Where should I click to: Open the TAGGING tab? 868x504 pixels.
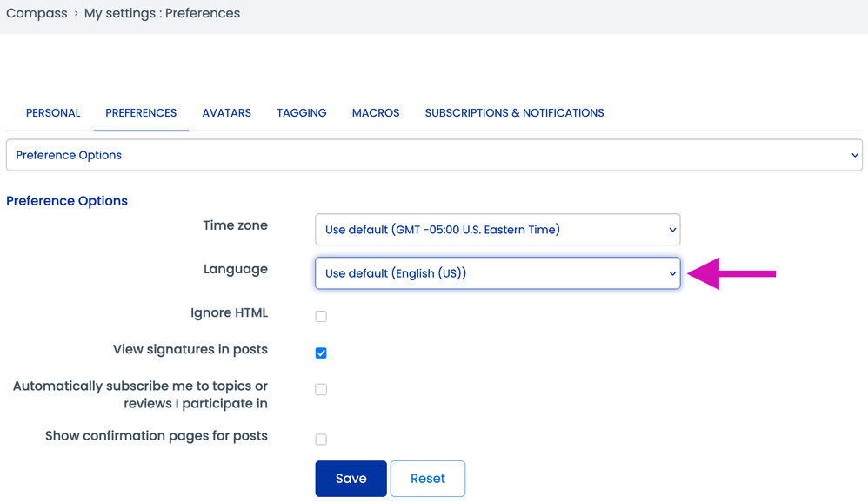[x=301, y=112]
